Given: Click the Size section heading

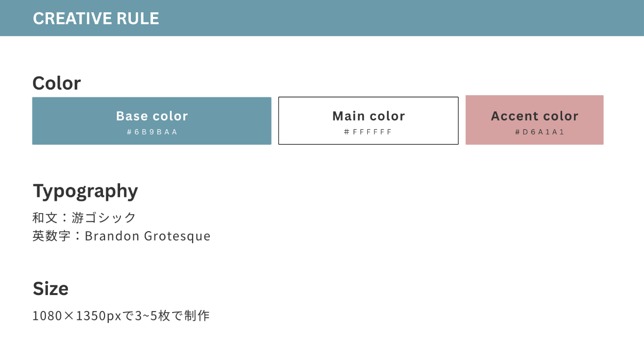Looking at the screenshot, I should pos(50,289).
